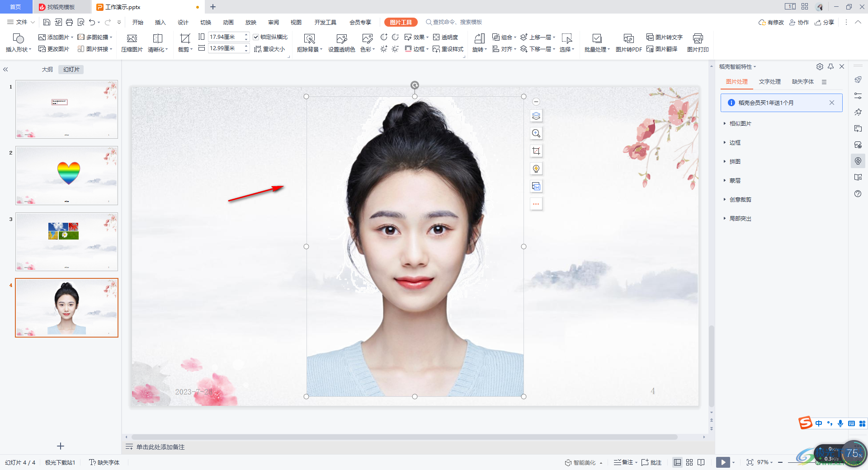Click the 分享 share button
Viewport: 868px width, 470px height.
point(825,22)
